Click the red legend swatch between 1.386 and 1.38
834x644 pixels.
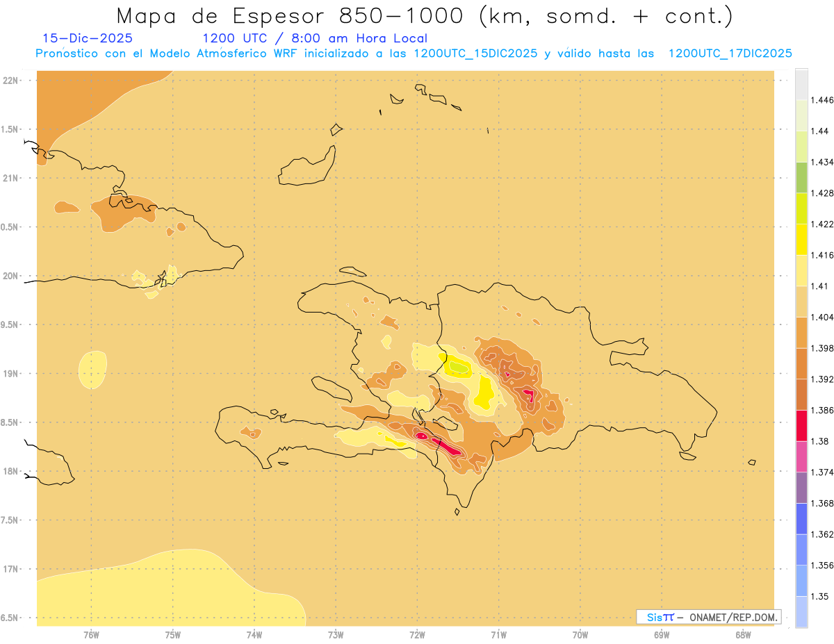coord(801,426)
